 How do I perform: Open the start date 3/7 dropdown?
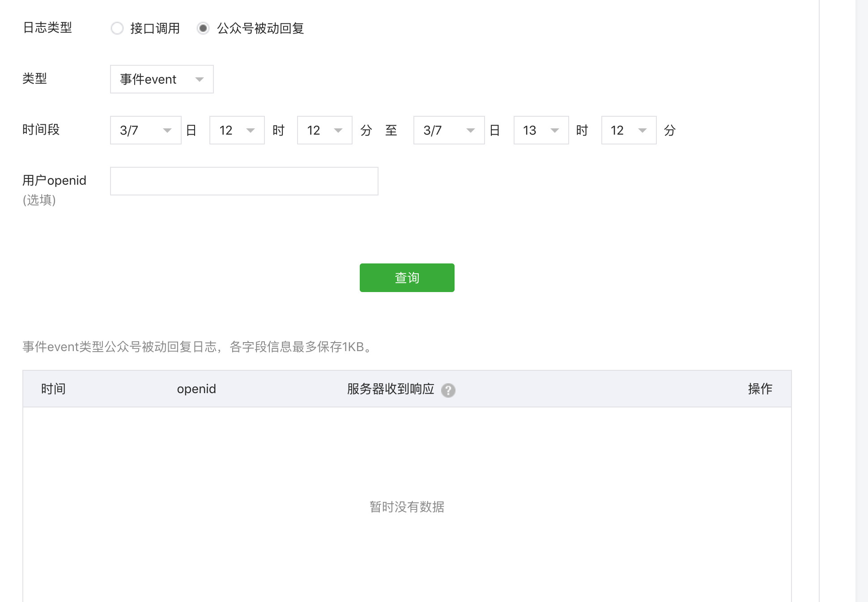tap(145, 130)
